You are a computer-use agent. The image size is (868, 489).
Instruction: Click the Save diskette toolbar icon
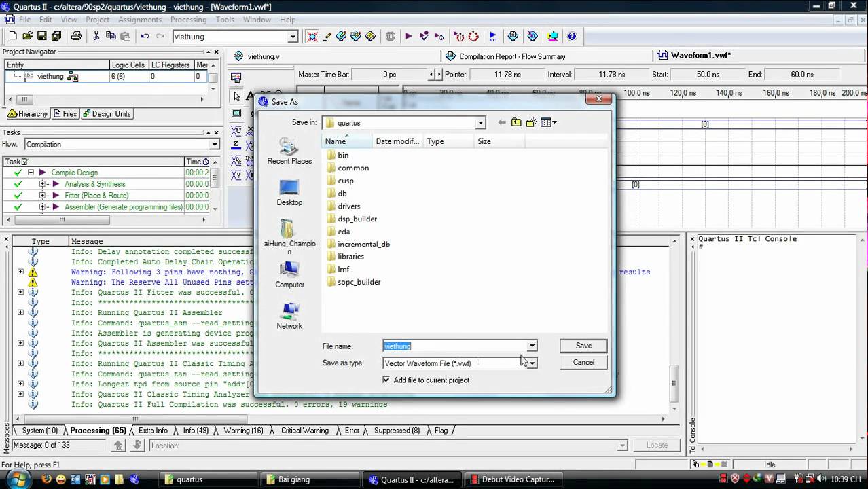tap(42, 36)
